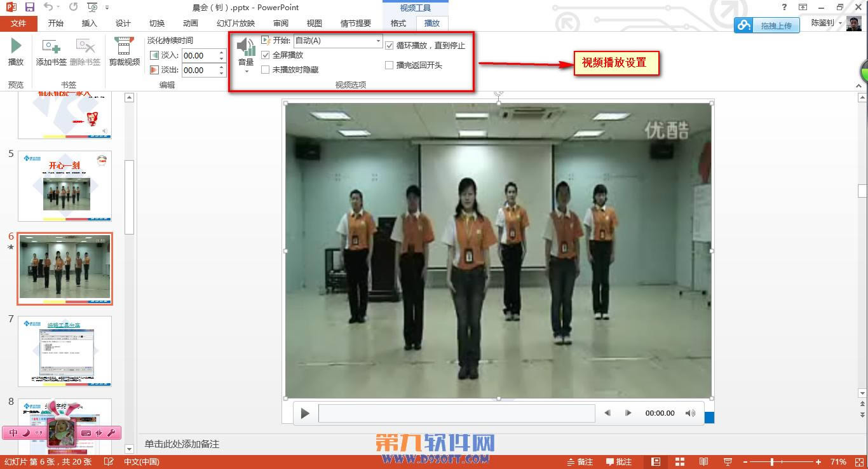Viewport: 868px width, 469px height.
Task: Click the notes area 单击此处添加备注
Action: (x=182, y=444)
